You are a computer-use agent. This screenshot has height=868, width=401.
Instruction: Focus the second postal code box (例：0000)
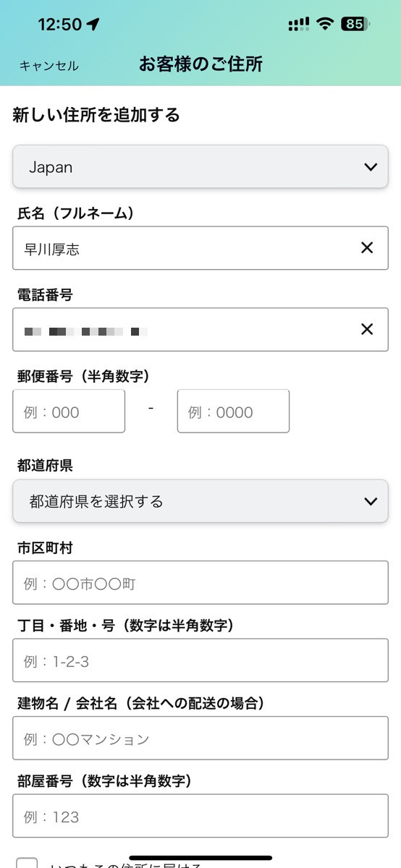pyautogui.click(x=233, y=412)
